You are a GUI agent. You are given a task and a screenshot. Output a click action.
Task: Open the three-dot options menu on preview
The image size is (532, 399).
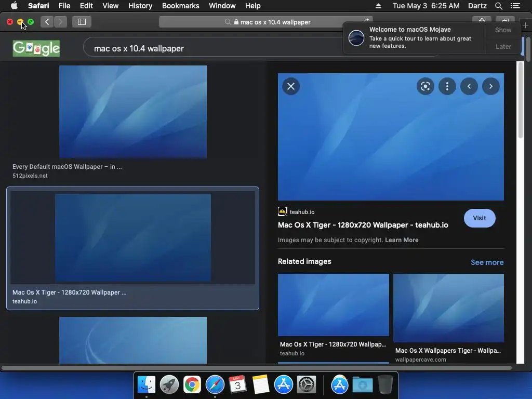point(447,86)
